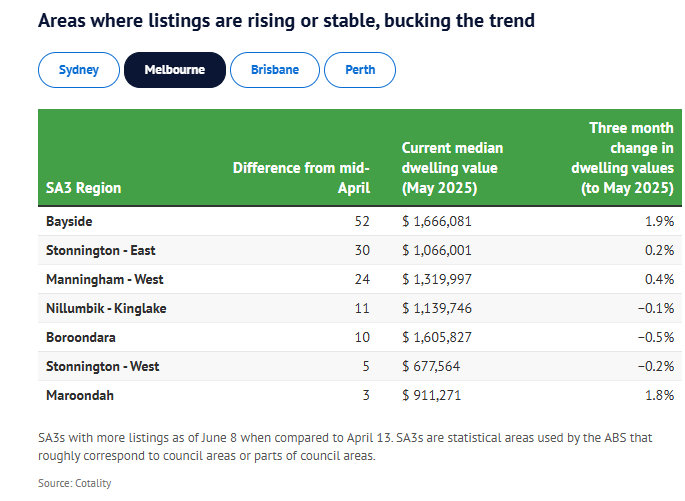
Task: Select the Stonnington - East region name
Action: pos(100,250)
